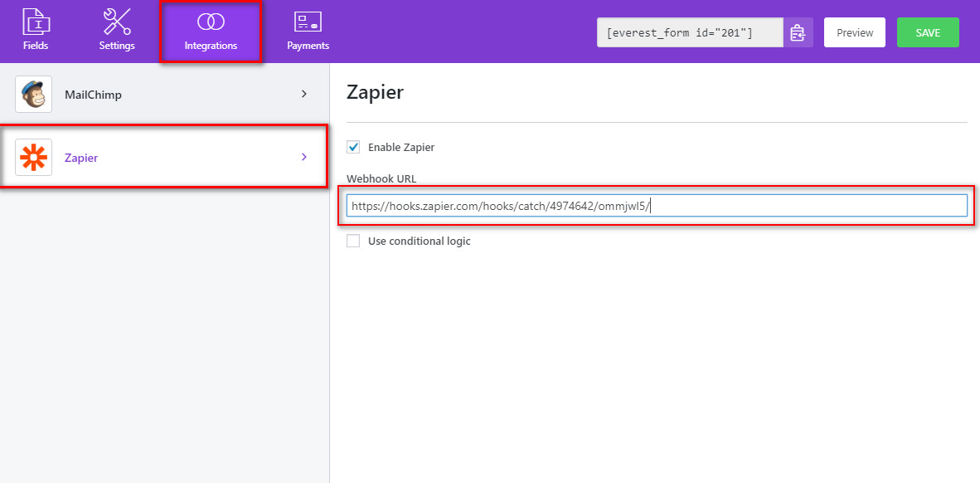Expand Zapier integration with its chevron
980x483 pixels.
pos(304,157)
